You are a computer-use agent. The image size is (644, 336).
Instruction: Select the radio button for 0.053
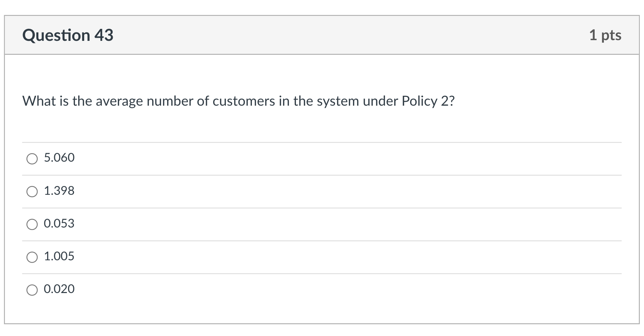pos(32,224)
